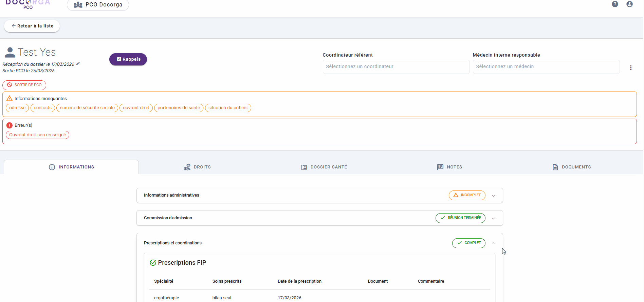Image resolution: width=644 pixels, height=302 pixels.
Task: Click the pencil icon next to reception date
Action: [78, 64]
